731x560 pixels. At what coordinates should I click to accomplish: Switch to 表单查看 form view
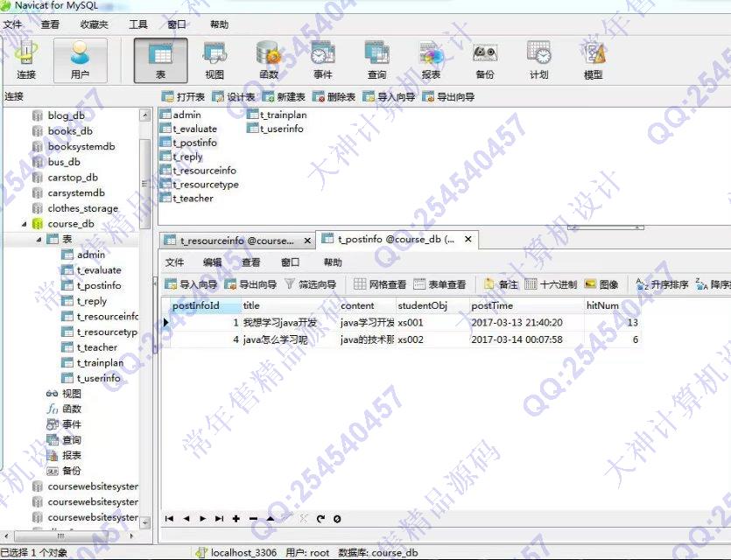coord(439,284)
